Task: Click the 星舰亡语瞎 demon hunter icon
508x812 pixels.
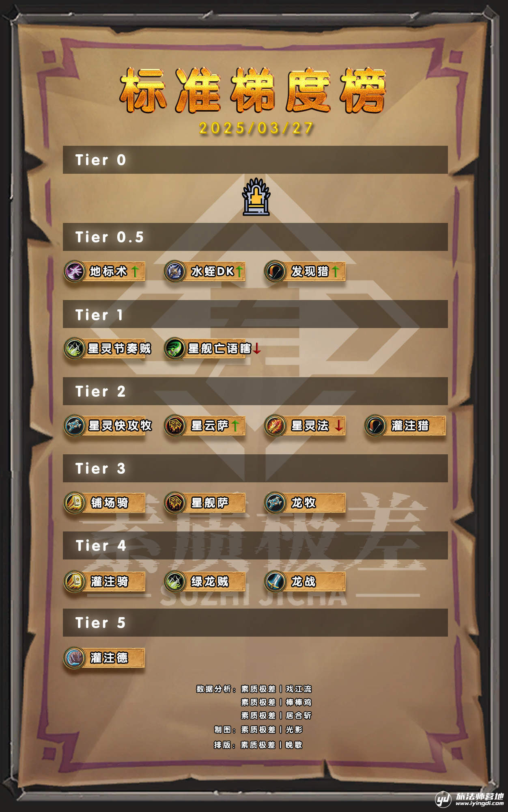Action: [175, 348]
